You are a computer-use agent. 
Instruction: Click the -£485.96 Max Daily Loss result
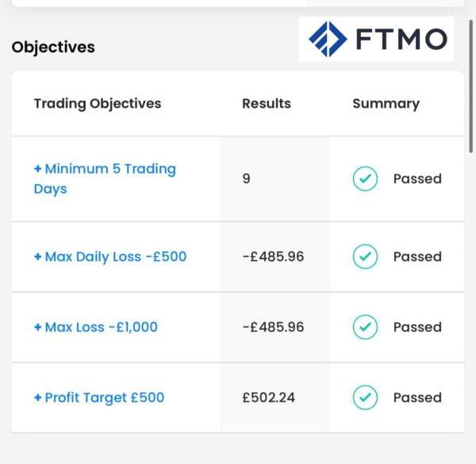click(273, 257)
